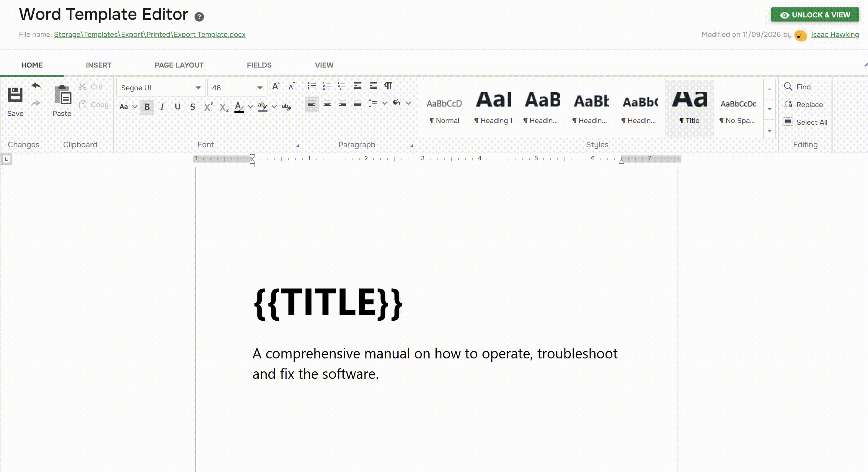Apply the Heading 1 style

(493, 108)
